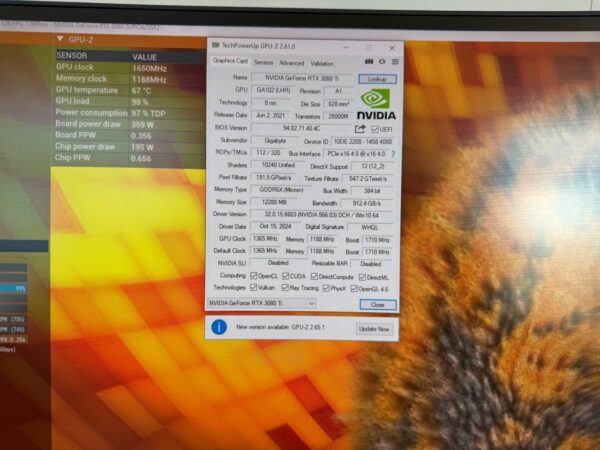Click the Update Now button
This screenshot has height=450, width=600.
tap(374, 329)
